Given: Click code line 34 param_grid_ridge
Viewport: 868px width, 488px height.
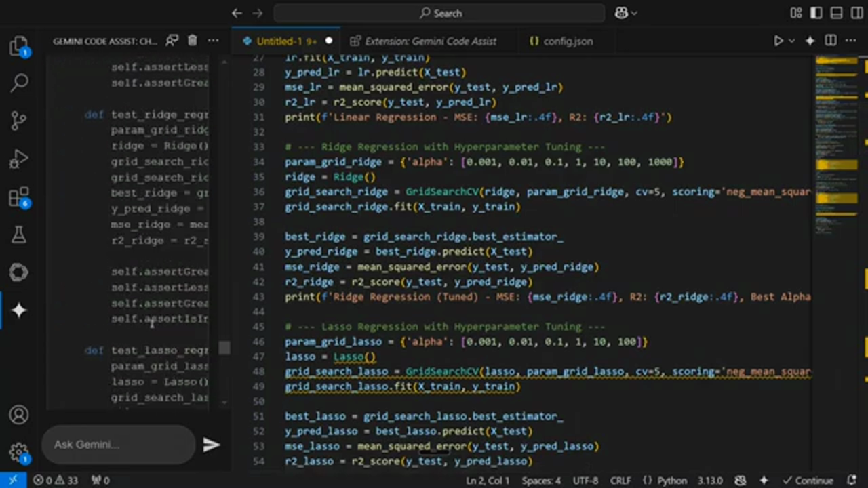Looking at the screenshot, I should coord(484,162).
